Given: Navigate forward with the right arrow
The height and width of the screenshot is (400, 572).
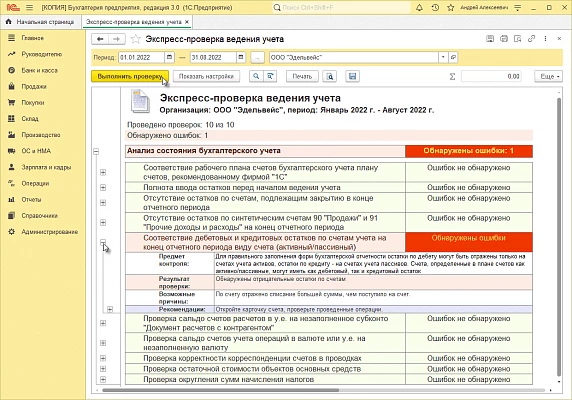Looking at the screenshot, I should click(x=116, y=39).
